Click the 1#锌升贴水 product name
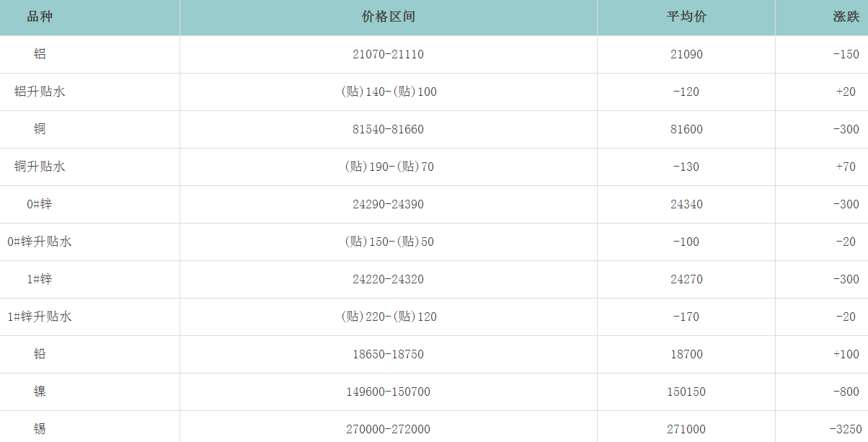This screenshot has width=868, height=442. click(40, 317)
